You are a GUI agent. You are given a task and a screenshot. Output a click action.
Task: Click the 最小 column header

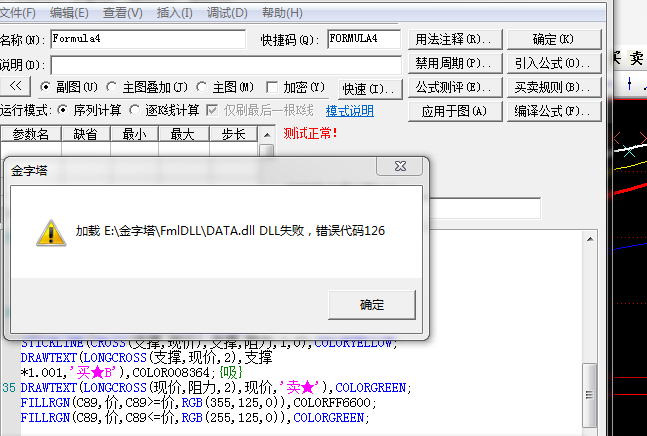click(134, 134)
